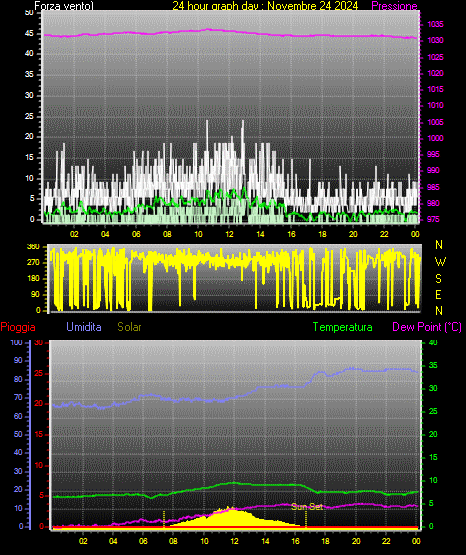The image size is (466, 555).
Task: Click the yellow 180 tick on the wind direction axis
Action: pos(34,279)
